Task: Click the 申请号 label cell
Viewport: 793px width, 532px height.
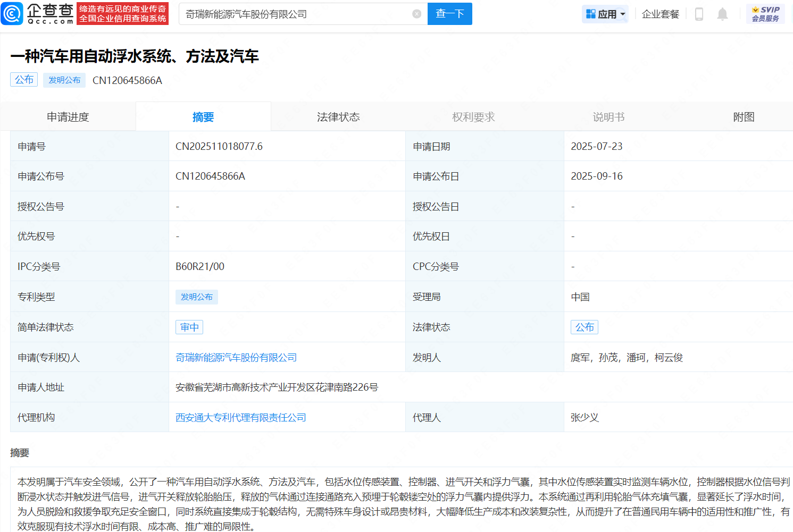Action: pos(89,147)
